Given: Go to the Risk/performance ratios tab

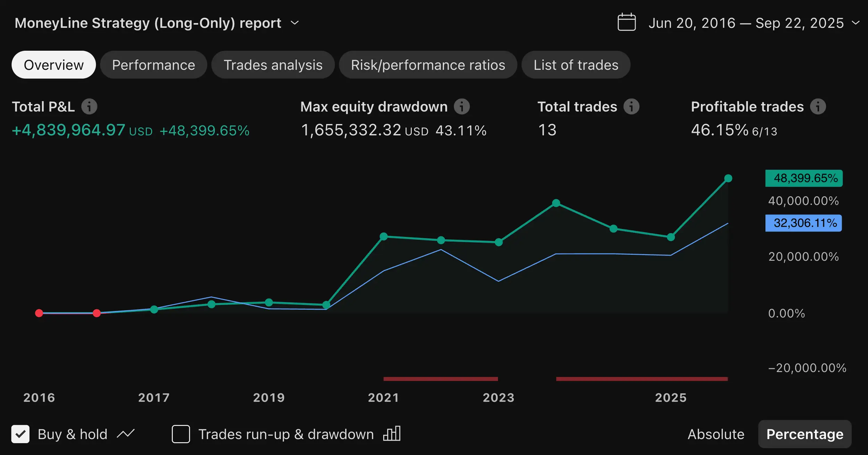Looking at the screenshot, I should (428, 65).
